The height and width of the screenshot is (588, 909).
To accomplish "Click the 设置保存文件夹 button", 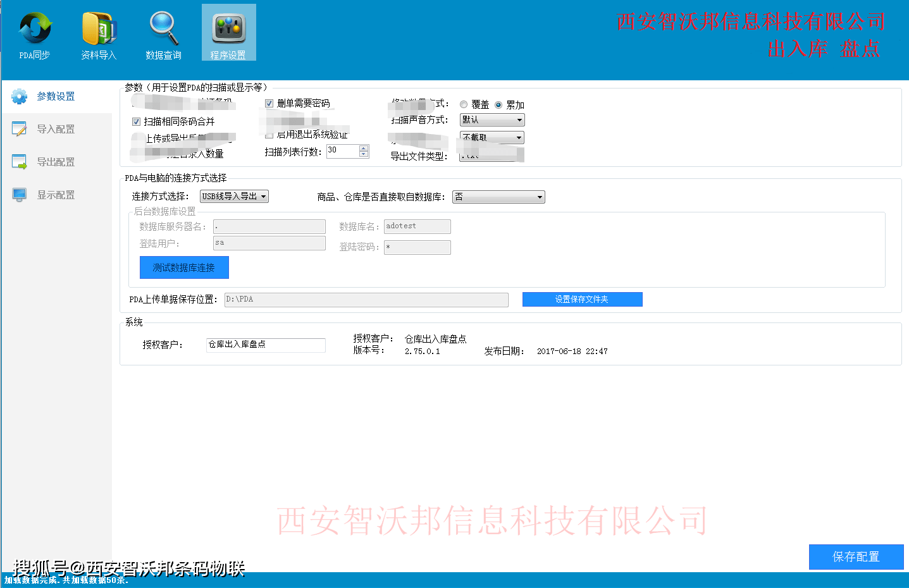I will [582, 299].
